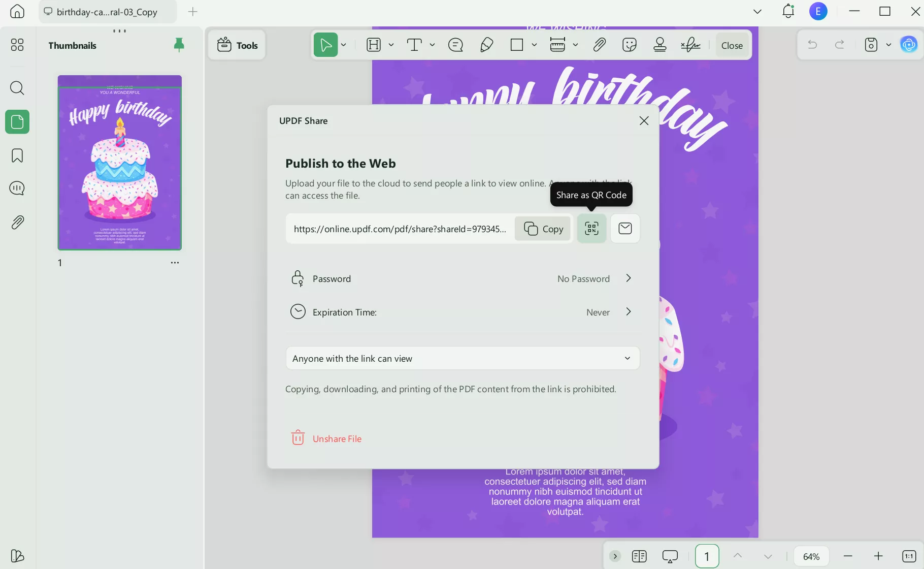Toggle the two-page reading view icon
Screen dimensions: 924x569
[639, 556]
